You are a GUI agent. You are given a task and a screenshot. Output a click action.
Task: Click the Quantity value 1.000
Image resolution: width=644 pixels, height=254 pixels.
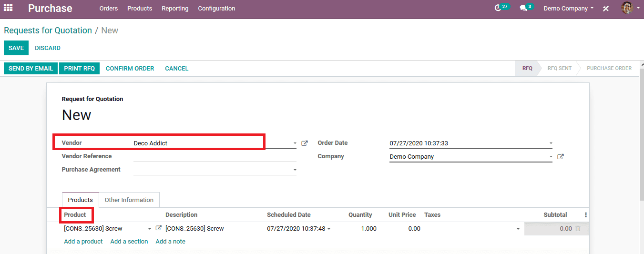[368, 229]
